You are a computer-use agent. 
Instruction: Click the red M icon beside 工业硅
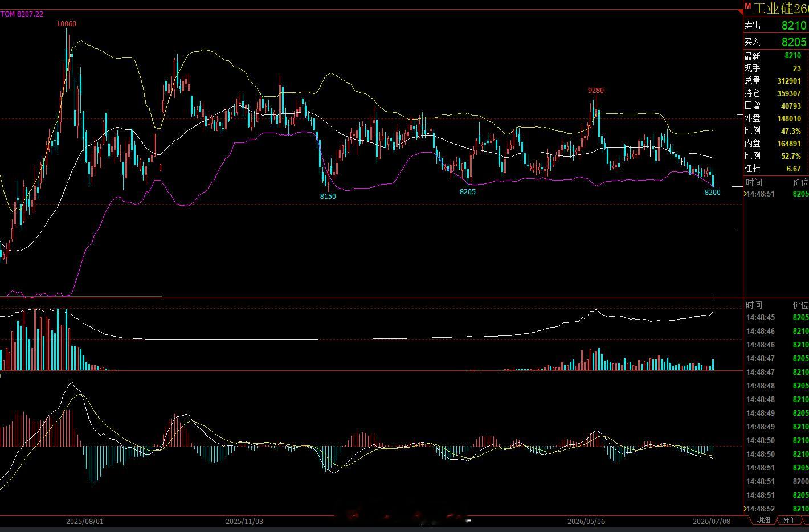coord(748,6)
